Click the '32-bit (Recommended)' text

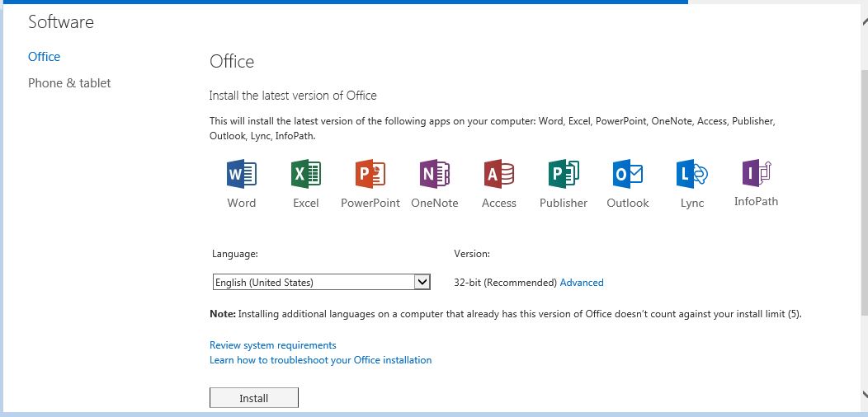(505, 283)
